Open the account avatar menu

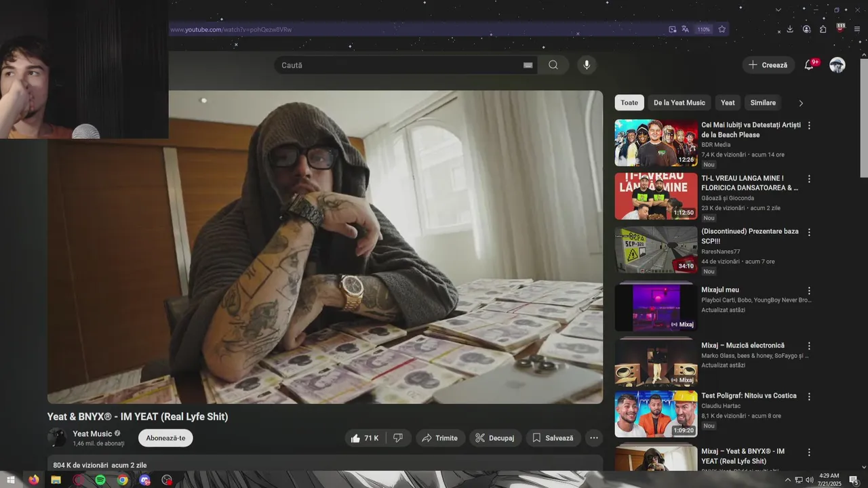click(837, 65)
